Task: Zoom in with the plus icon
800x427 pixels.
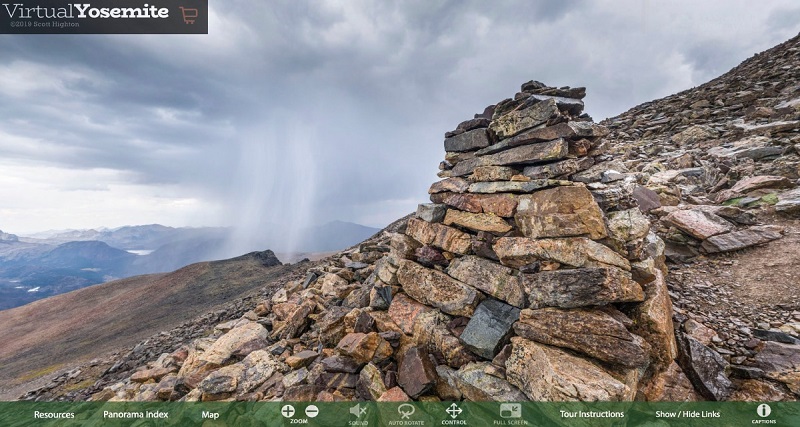Action: [288, 411]
